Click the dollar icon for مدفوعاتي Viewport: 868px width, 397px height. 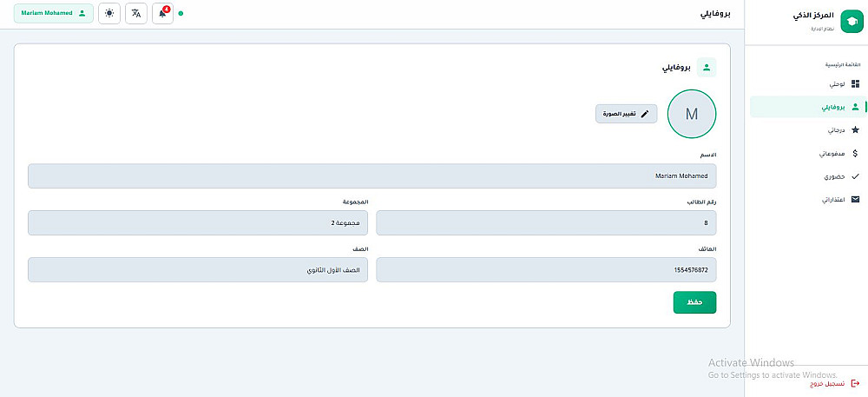pyautogui.click(x=855, y=153)
